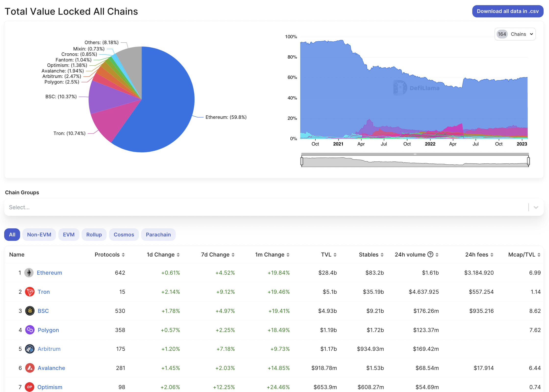Viewport: 549px width, 392px height.
Task: Select the Cosmos filter tab
Action: click(x=124, y=234)
